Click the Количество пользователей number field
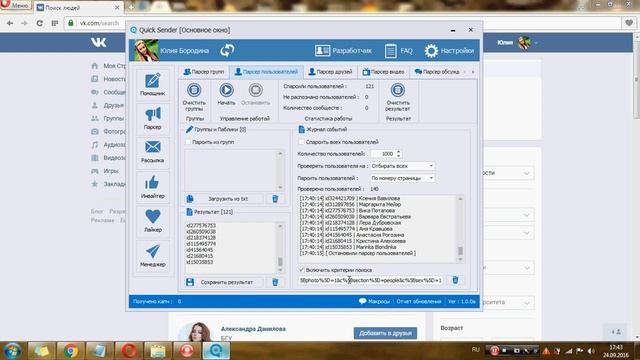The image size is (640, 360). pyautogui.click(x=384, y=154)
